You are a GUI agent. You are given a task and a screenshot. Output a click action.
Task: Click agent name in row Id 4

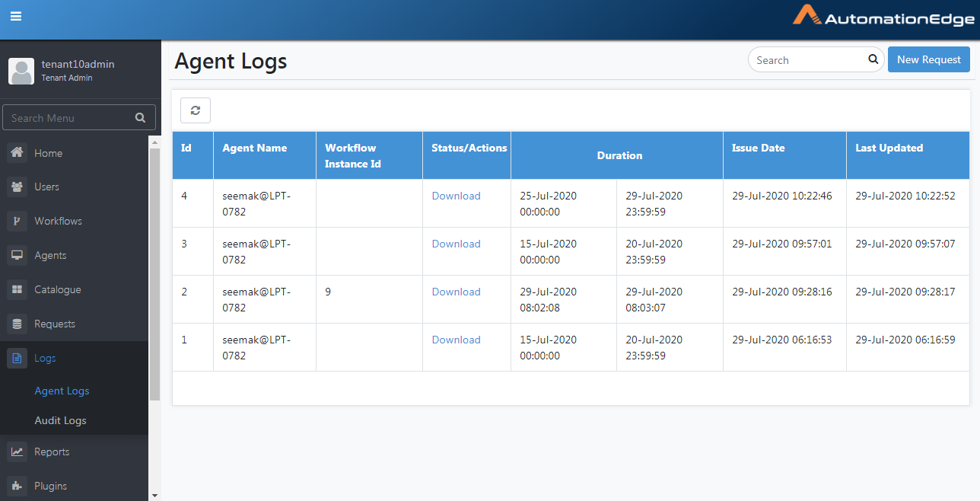256,204
